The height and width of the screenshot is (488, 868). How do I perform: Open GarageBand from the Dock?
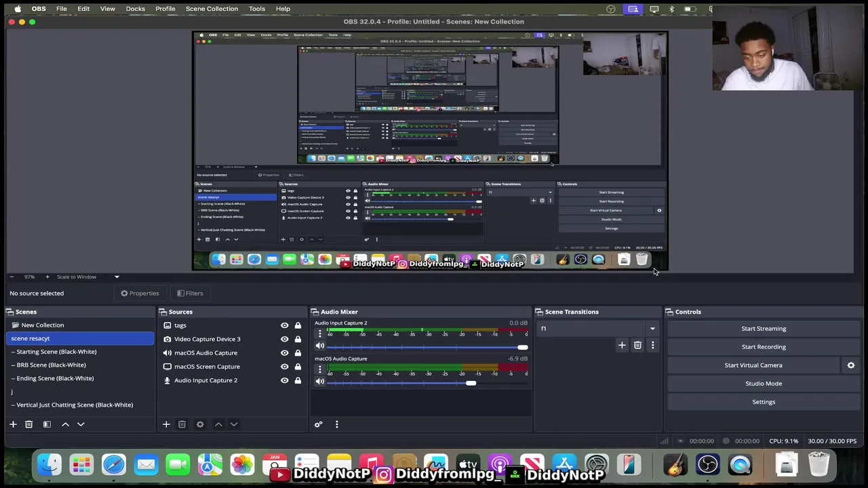tap(675, 465)
